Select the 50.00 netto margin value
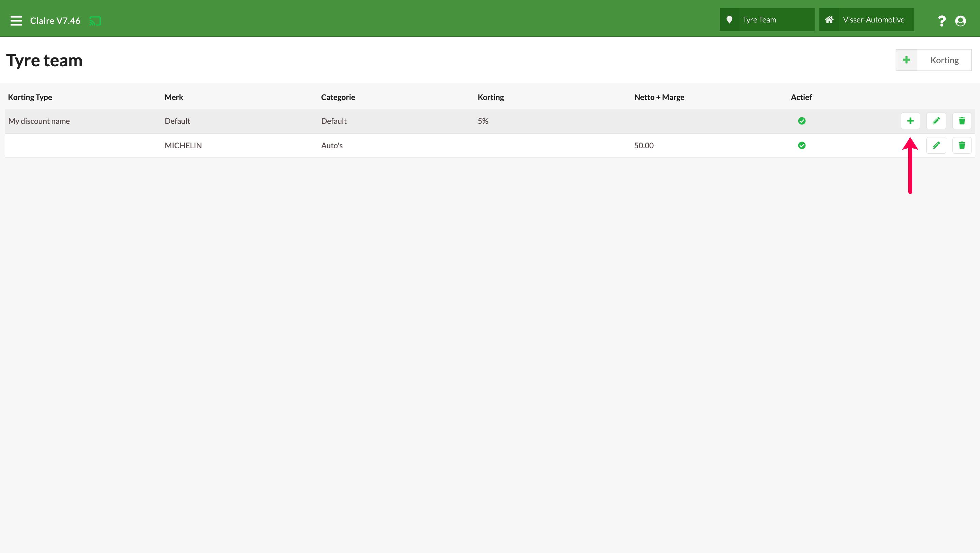980x553 pixels. tap(644, 145)
